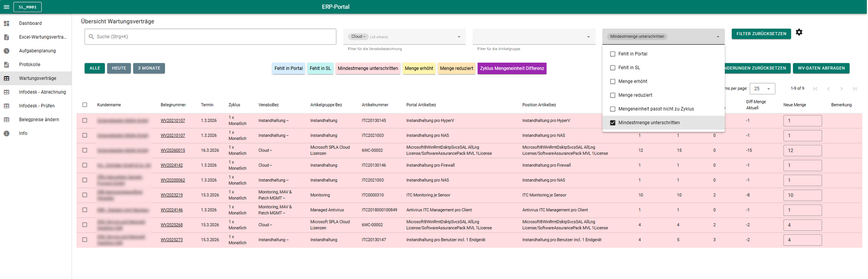Uncheck 'Mindestmenge unterschritten' in dropdown list
The height and width of the screenshot is (279, 868).
point(613,123)
